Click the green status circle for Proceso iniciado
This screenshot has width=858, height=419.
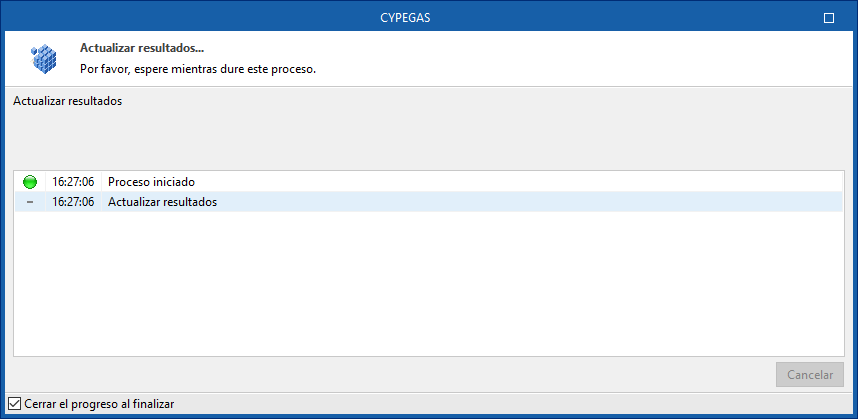tap(30, 182)
